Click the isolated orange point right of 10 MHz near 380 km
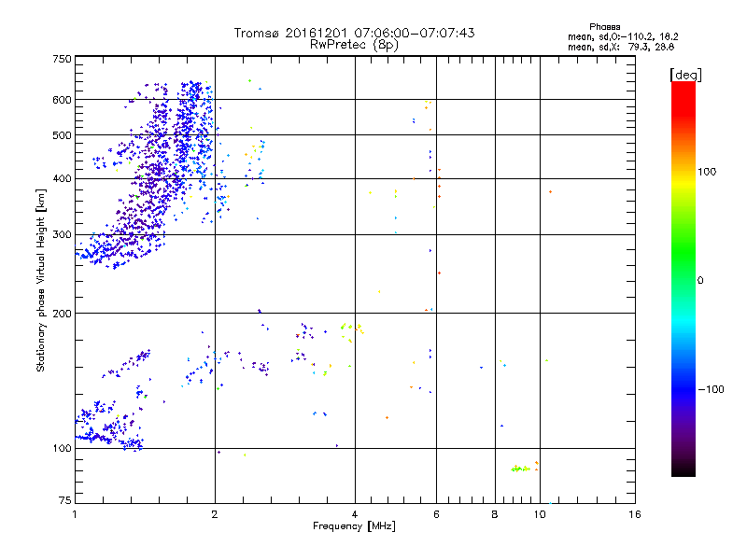The width and height of the screenshot is (747, 560). (x=550, y=192)
